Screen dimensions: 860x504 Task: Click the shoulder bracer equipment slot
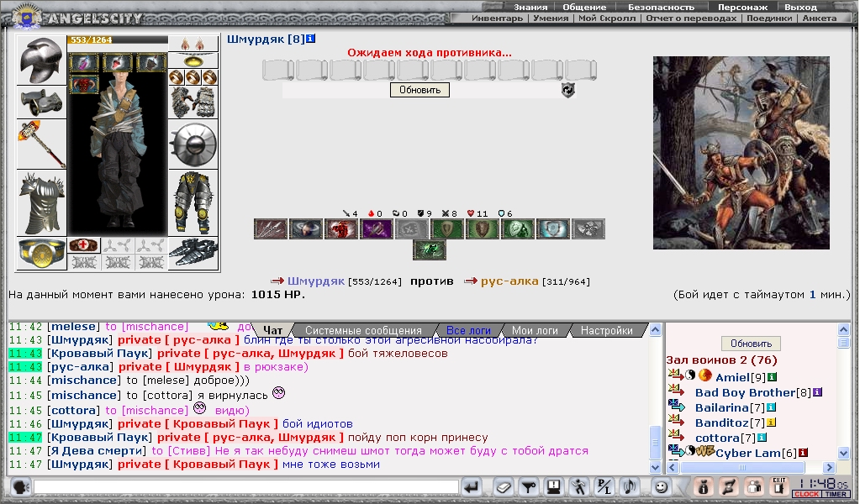[x=42, y=102]
